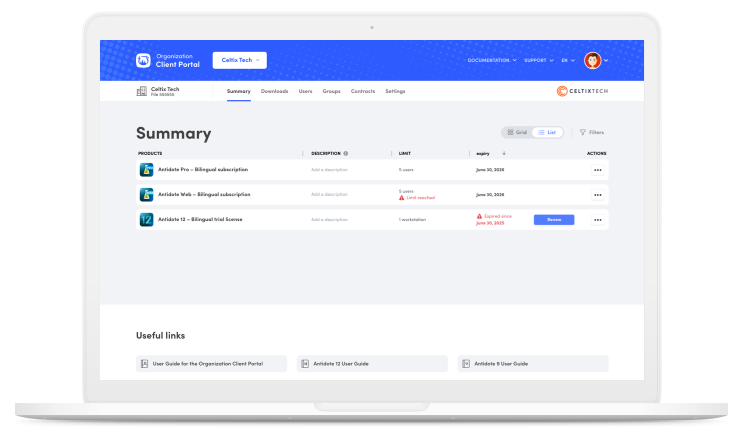
Task: Click the Antidote Web product icon
Action: click(145, 194)
